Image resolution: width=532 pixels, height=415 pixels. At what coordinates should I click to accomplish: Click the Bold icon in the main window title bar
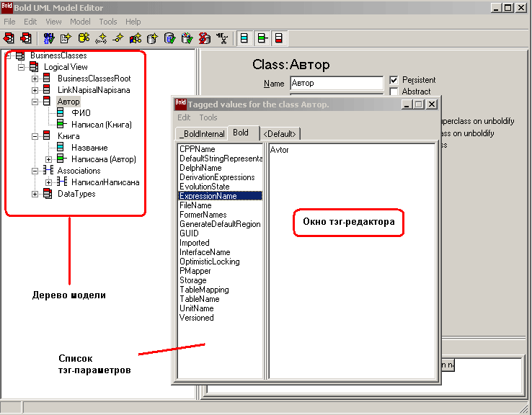[x=6, y=7]
